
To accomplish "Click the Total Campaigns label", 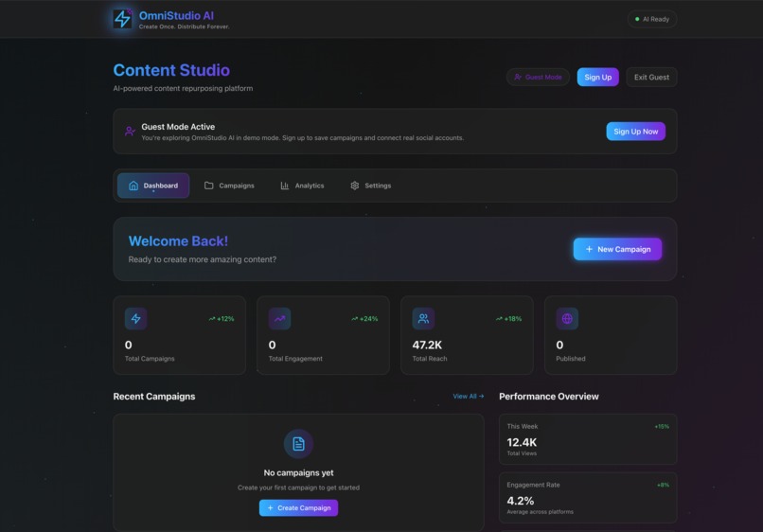I will (150, 359).
